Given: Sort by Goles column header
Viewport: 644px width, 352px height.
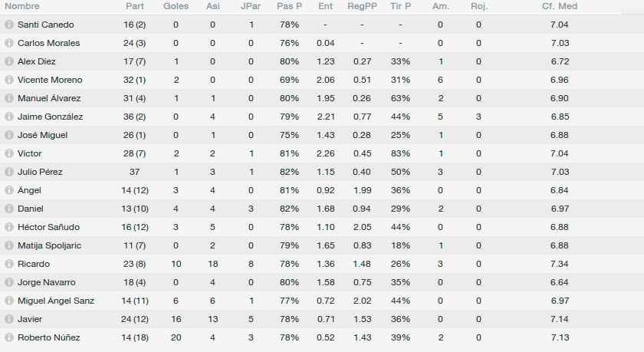Looking at the screenshot, I should click(176, 6).
